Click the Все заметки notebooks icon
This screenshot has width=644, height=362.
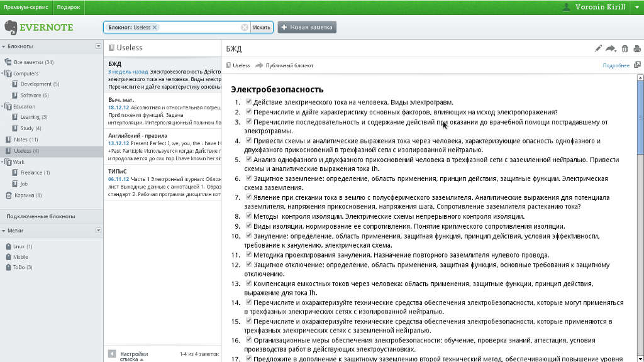point(8,62)
